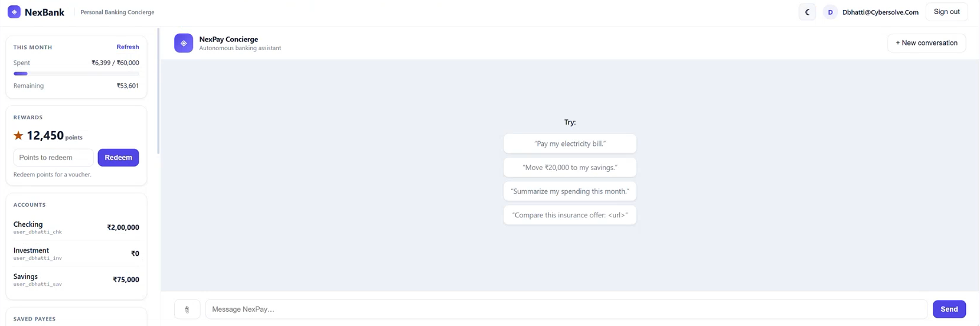Select the Checking account row

point(76,227)
